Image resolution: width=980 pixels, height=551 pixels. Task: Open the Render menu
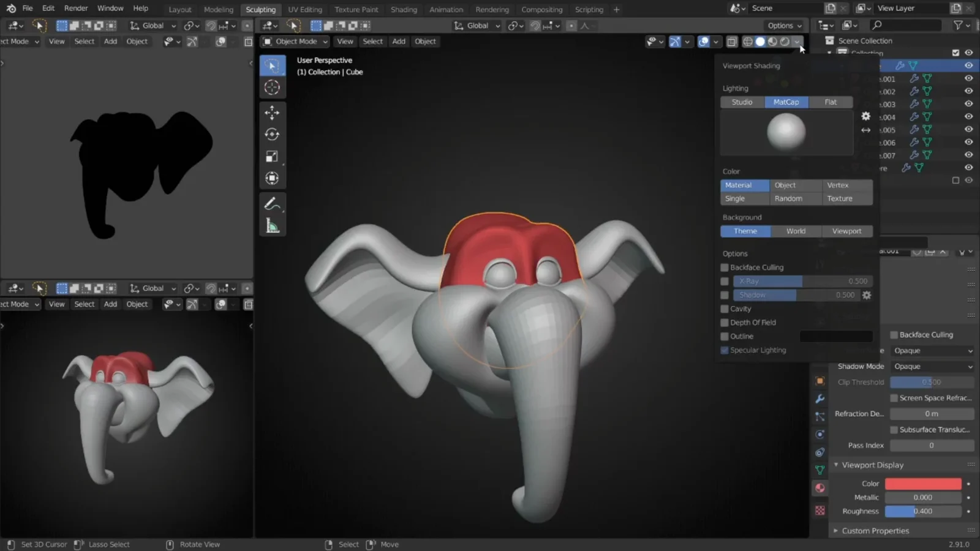coord(76,8)
